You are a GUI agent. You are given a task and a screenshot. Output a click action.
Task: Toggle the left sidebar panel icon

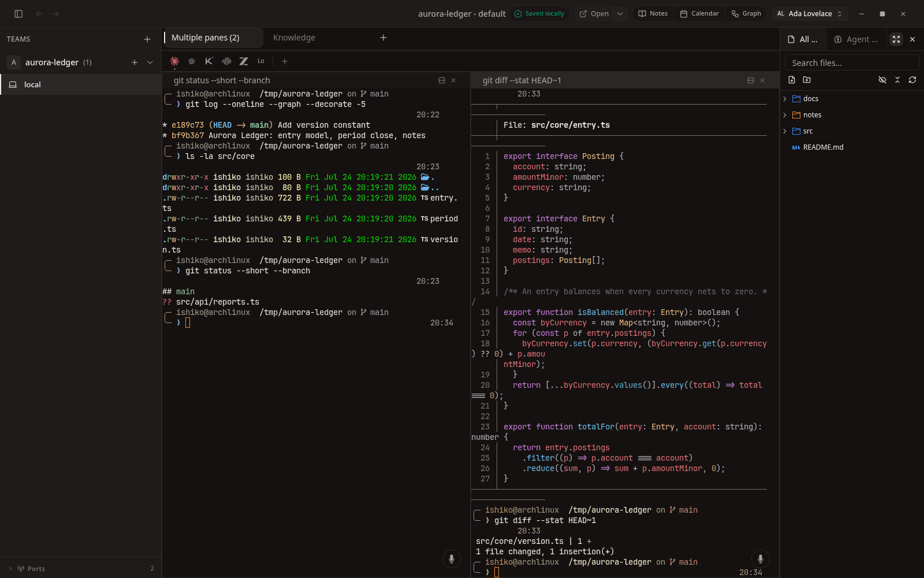tap(18, 14)
